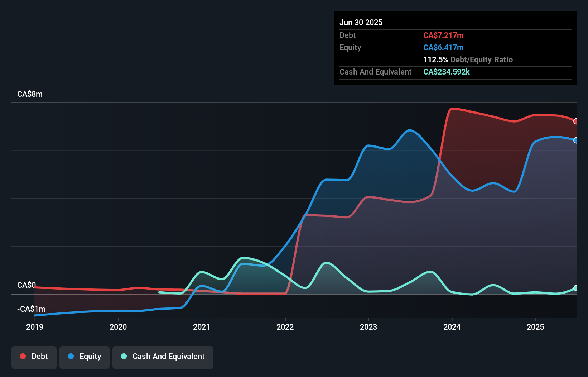Select the 2023 label on the timeline
Viewport: 588px width, 377px height.
point(369,327)
